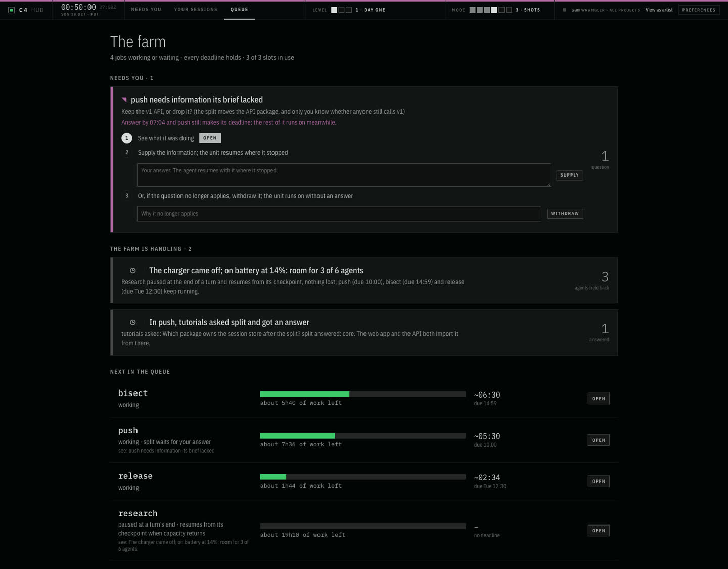Viewport: 728px width, 569px height.
Task: Click the View as artist link
Action: point(659,10)
